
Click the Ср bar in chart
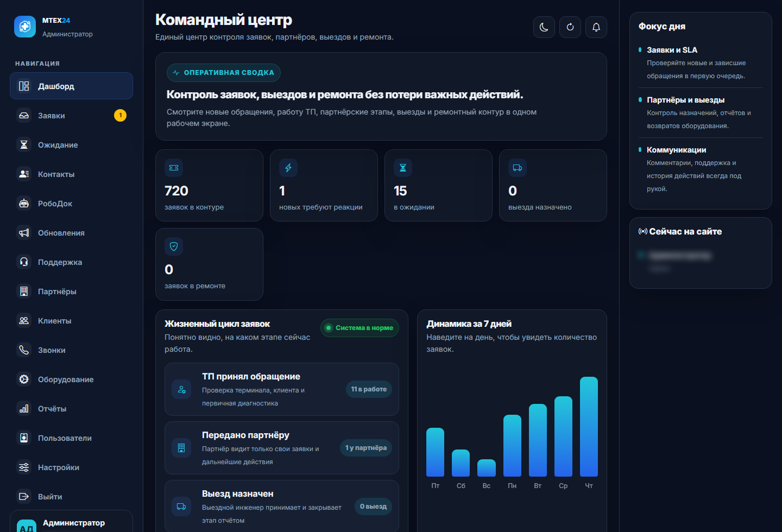pos(563,436)
